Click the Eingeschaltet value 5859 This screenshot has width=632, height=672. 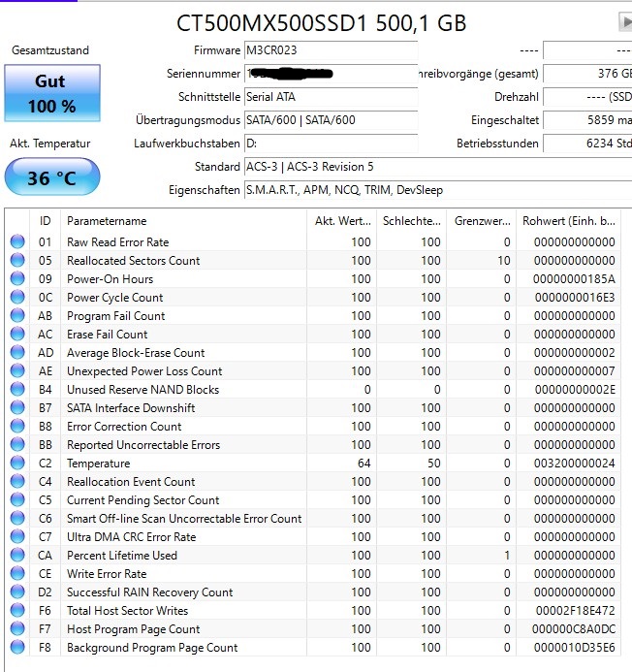click(587, 120)
